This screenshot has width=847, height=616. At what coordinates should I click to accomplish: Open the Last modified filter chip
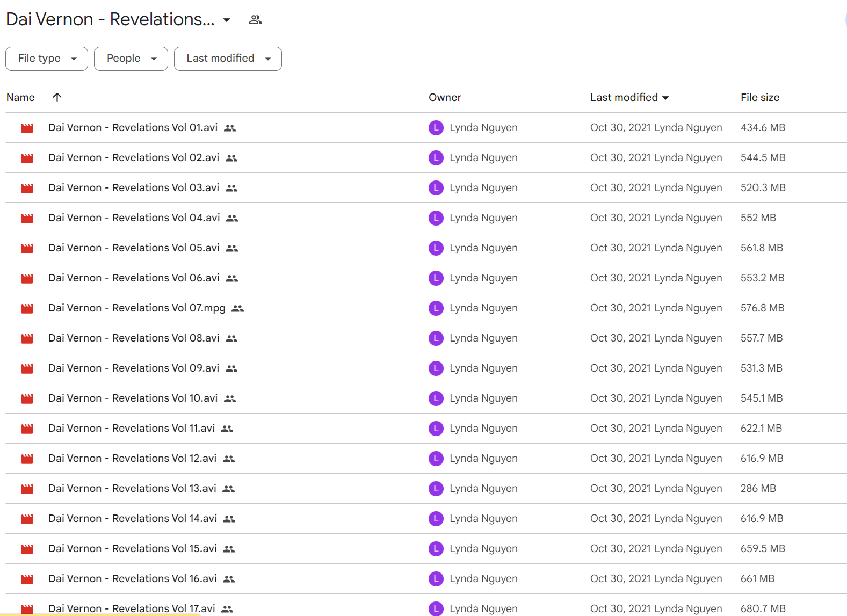[228, 59]
